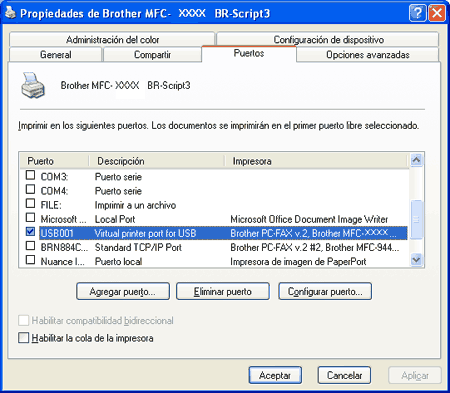Close the properties dialog with the X
Viewport: 450px width, 393px height.
[437, 14]
